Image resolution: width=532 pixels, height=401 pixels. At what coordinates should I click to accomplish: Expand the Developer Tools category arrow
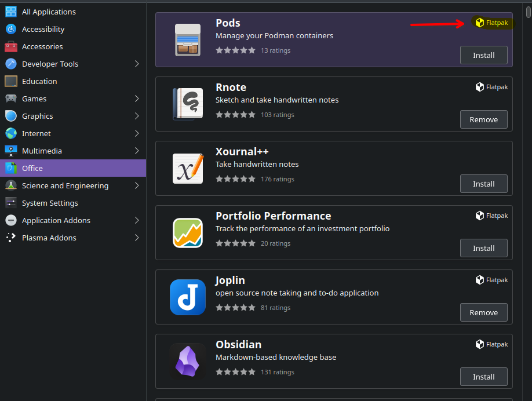click(x=137, y=64)
